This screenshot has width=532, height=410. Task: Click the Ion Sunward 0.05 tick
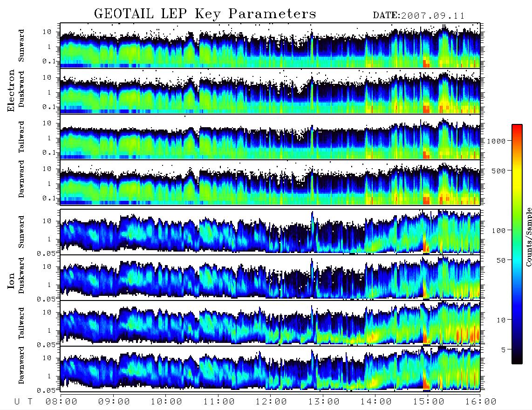[46, 253]
